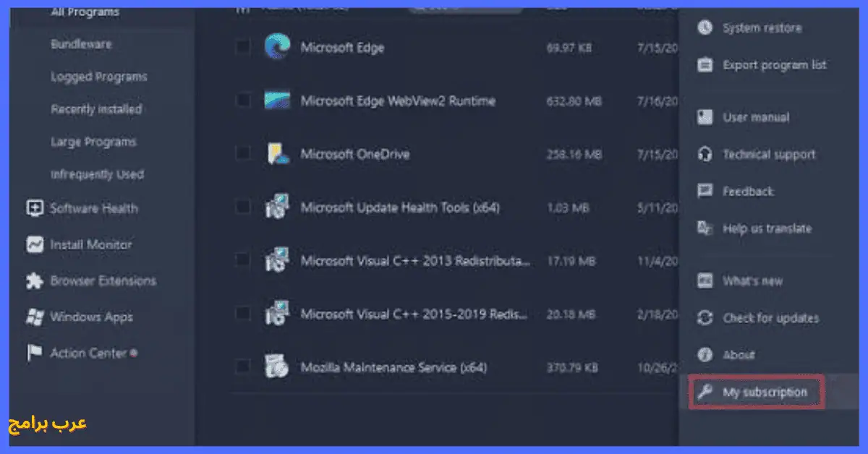Image resolution: width=868 pixels, height=454 pixels.
Task: Open User manual from the menu
Action: [x=756, y=117]
